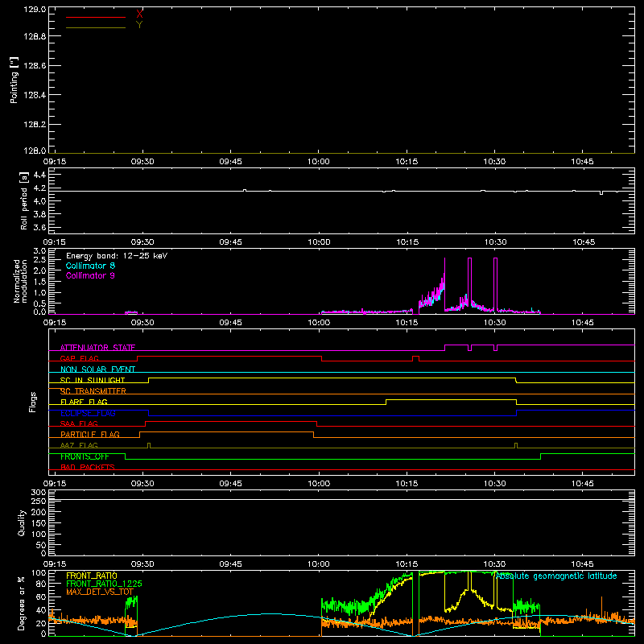
Task: Click the FRONTS_OFF label
Action: (x=85, y=456)
